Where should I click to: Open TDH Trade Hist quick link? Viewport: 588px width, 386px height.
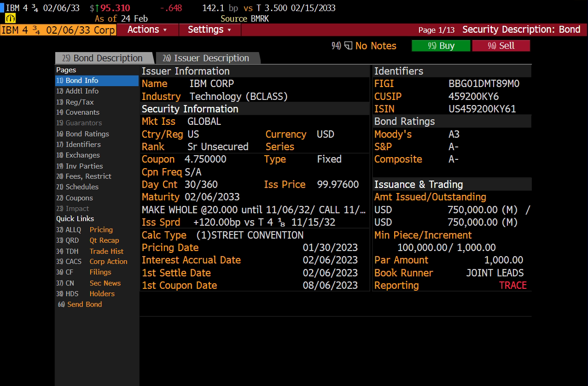coord(90,251)
